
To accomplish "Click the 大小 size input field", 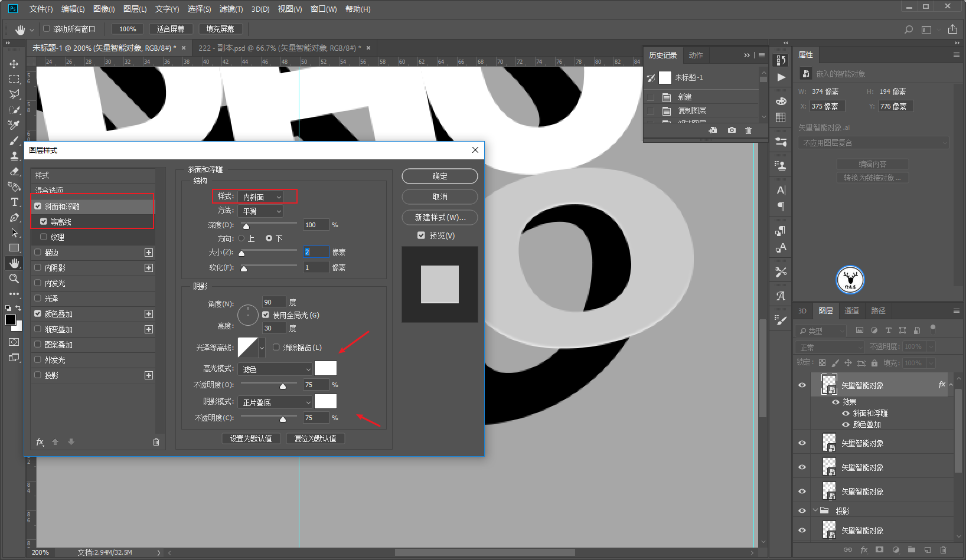I will (316, 252).
